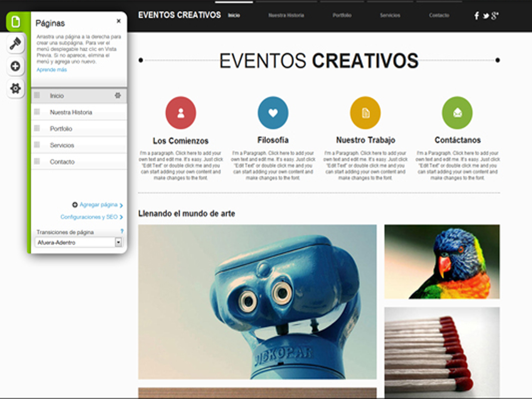Click Agregar página link

(x=99, y=204)
